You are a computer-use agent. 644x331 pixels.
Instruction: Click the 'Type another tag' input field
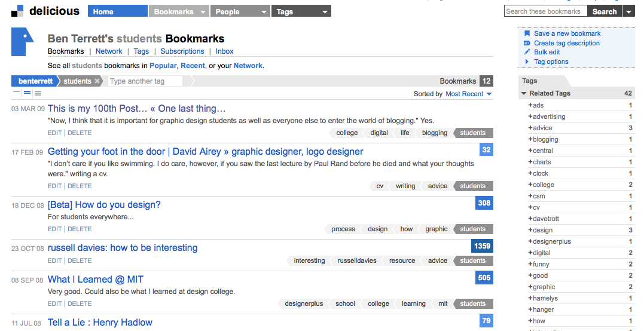pos(146,81)
